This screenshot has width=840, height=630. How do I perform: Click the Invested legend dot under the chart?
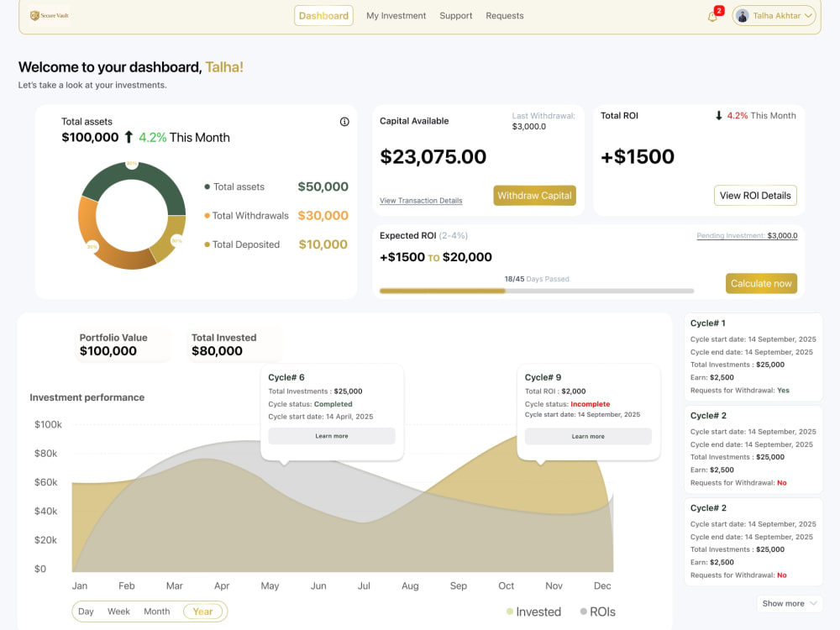pyautogui.click(x=510, y=612)
